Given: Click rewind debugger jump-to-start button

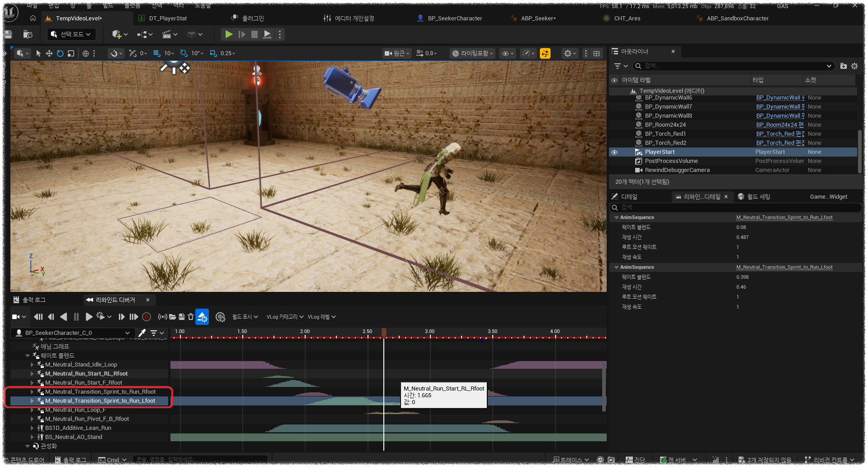Looking at the screenshot, I should point(38,317).
